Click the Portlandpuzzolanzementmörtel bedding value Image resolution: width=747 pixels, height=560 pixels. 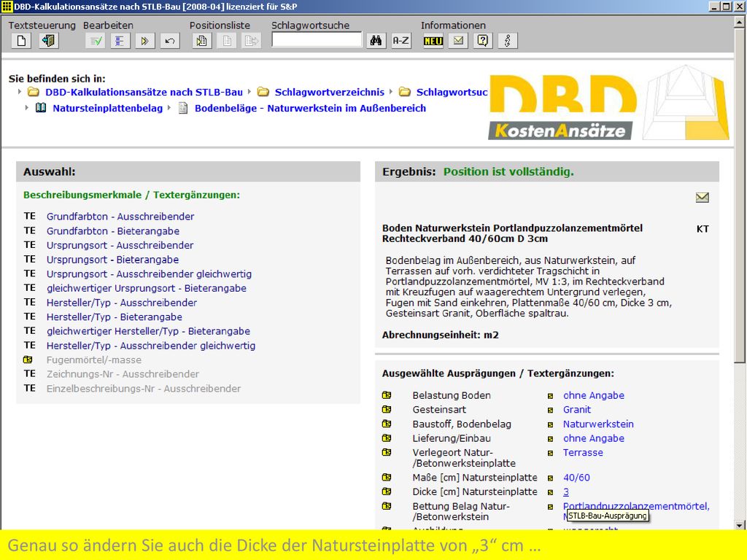point(636,506)
